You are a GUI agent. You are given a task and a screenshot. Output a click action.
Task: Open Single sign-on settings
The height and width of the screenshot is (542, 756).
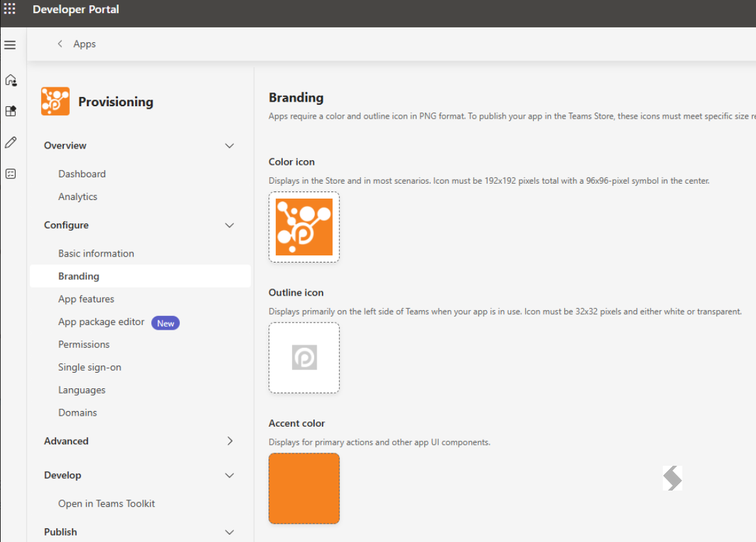tap(90, 367)
